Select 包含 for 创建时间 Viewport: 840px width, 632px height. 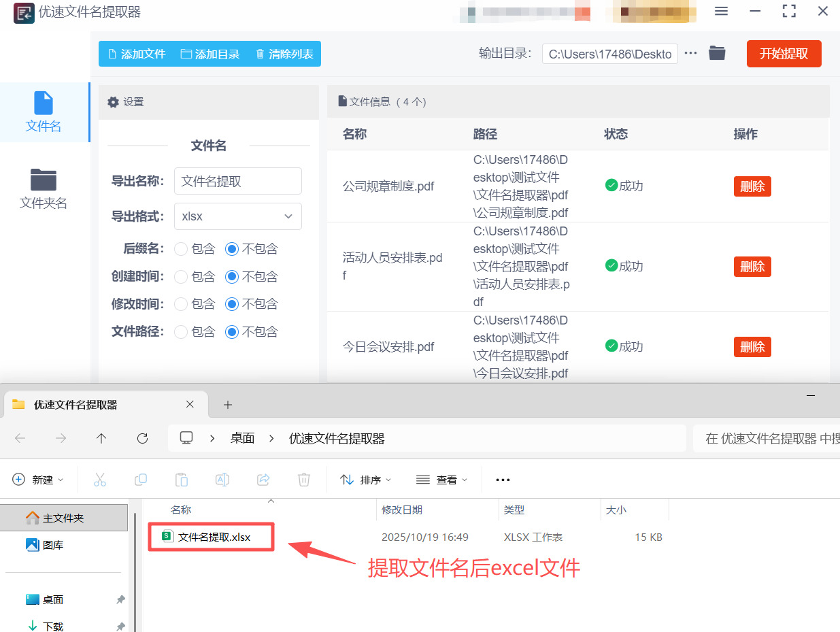[195, 277]
